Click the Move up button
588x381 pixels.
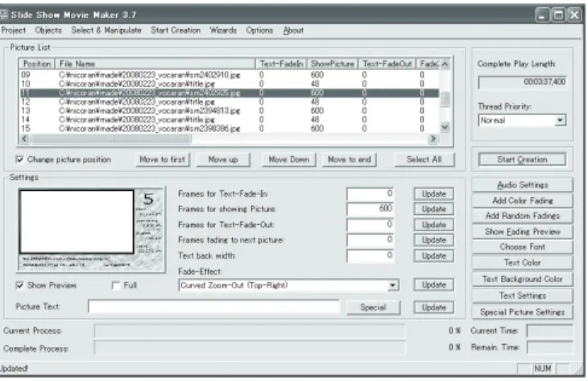tap(223, 159)
